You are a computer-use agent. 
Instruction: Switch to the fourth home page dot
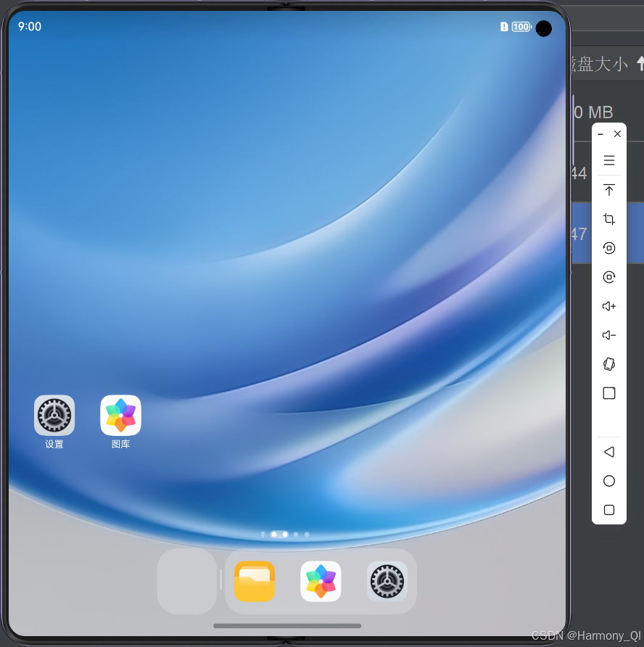coord(296,535)
